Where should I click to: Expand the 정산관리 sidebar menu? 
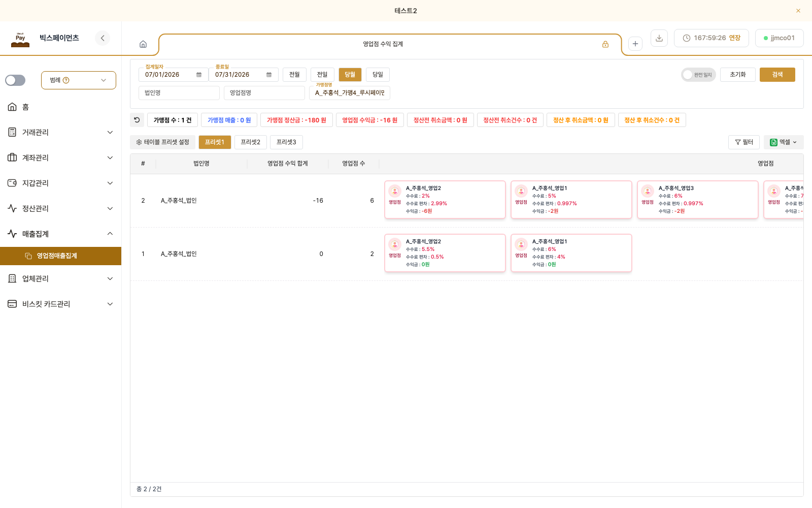(61, 208)
